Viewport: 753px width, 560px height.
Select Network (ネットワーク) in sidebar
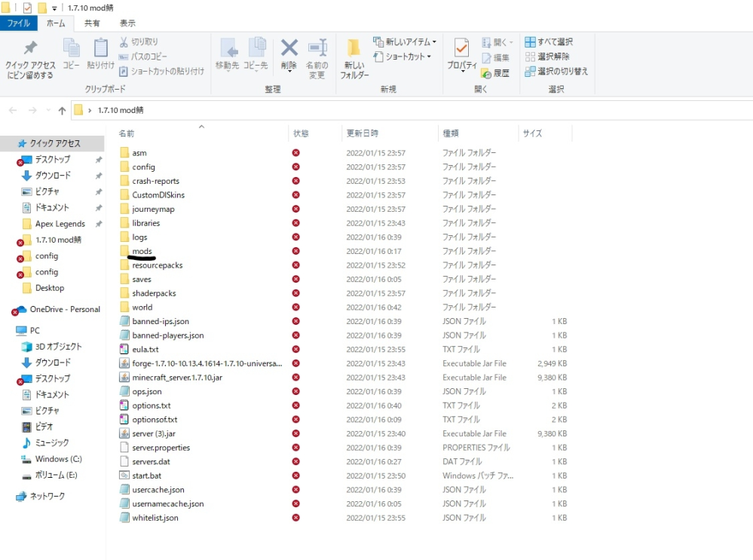[x=47, y=496]
